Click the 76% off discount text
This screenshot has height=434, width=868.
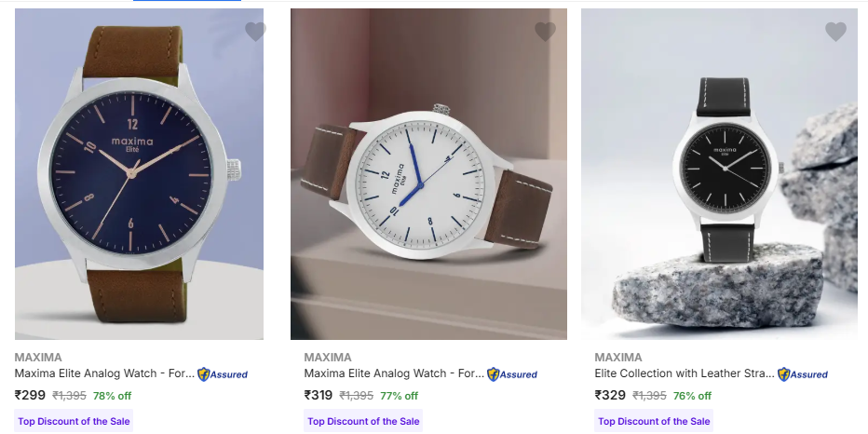(x=692, y=396)
